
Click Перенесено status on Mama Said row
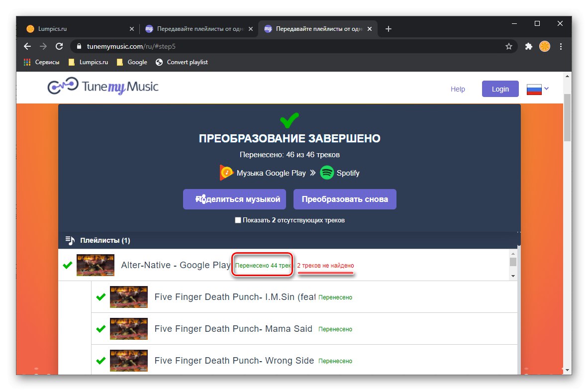point(335,329)
